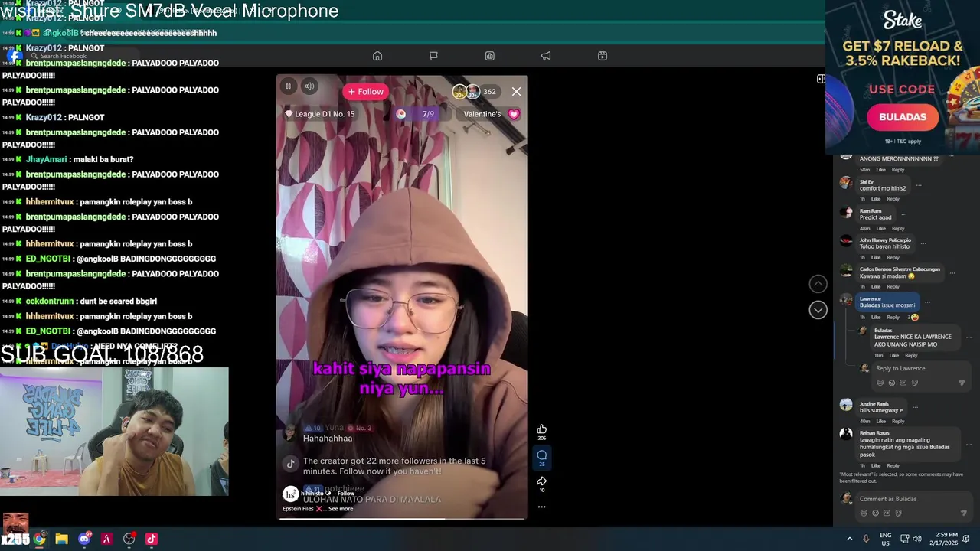Image resolution: width=980 pixels, height=551 pixels.
Task: Show hidden system tray icons
Action: (x=849, y=539)
